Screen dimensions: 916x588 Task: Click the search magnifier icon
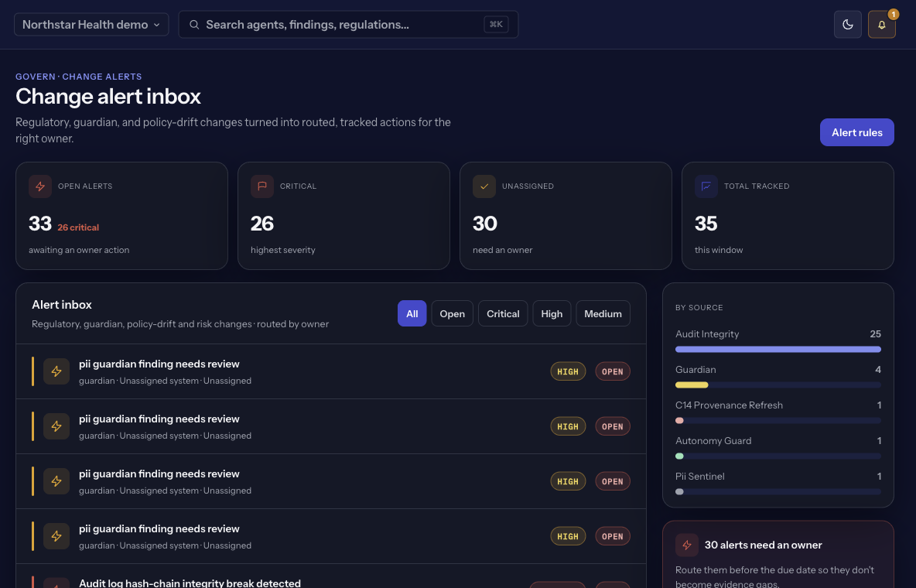tap(194, 25)
